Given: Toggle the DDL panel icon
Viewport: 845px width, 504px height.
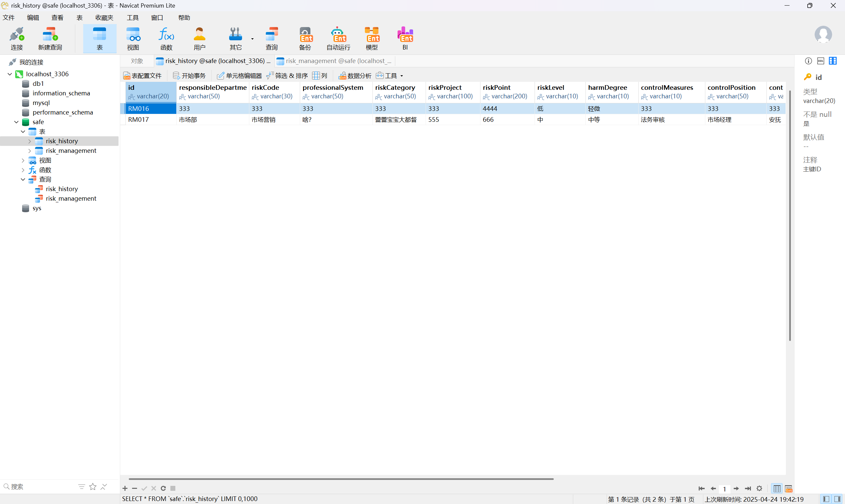Looking at the screenshot, I should click(821, 61).
